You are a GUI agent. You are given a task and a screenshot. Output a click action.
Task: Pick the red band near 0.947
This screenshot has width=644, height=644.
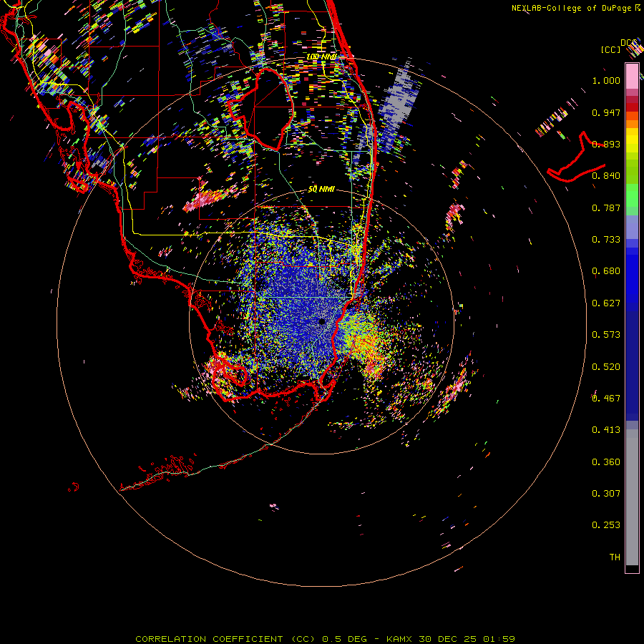click(x=632, y=107)
